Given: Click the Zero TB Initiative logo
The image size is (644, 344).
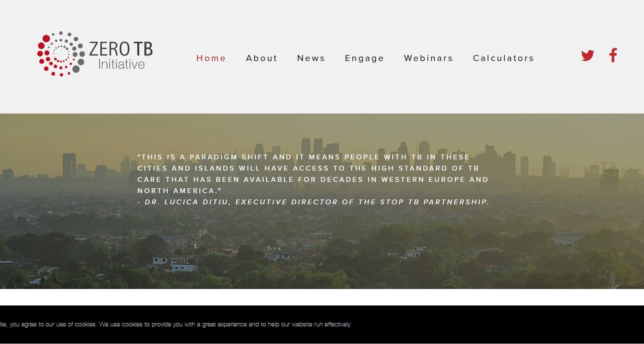Looking at the screenshot, I should tap(95, 54).
